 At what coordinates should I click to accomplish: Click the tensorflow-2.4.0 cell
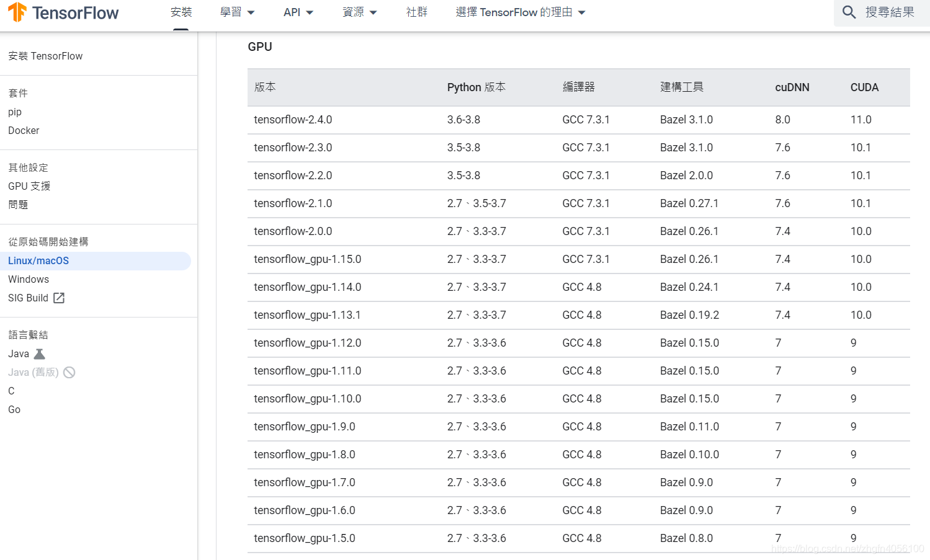tap(293, 120)
